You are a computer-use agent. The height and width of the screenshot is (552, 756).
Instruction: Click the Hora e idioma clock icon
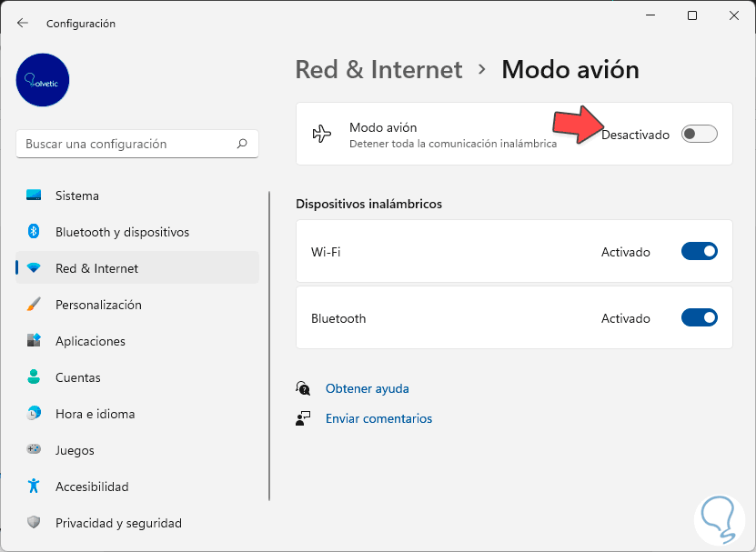tap(34, 414)
